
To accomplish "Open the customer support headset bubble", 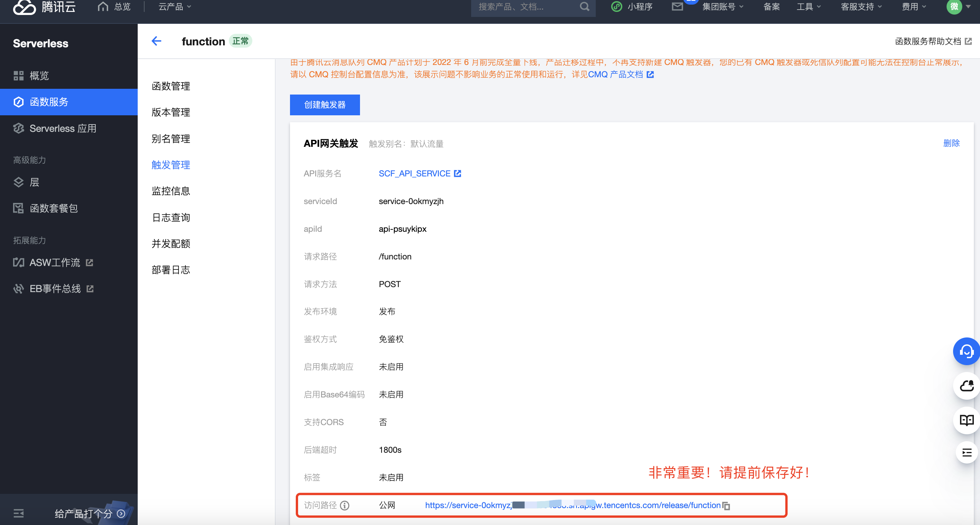I will tap(966, 351).
